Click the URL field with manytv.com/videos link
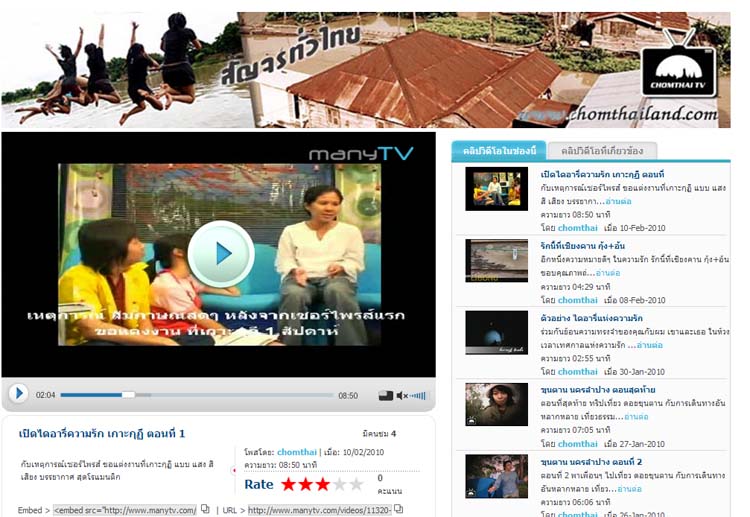The height and width of the screenshot is (517, 750). pyautogui.click(x=319, y=510)
